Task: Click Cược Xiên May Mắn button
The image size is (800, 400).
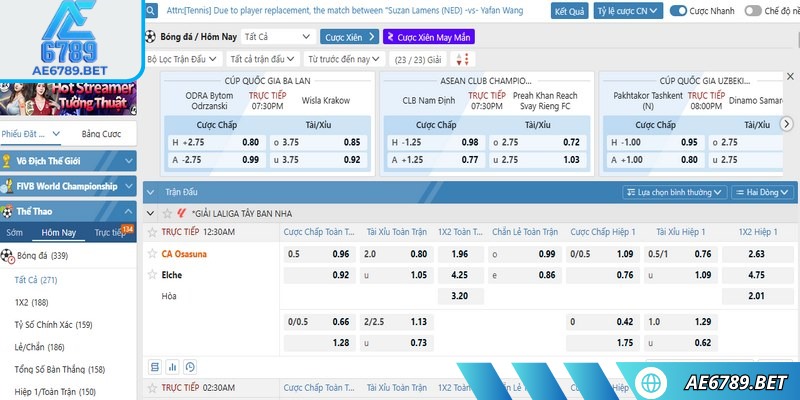Action: point(429,37)
